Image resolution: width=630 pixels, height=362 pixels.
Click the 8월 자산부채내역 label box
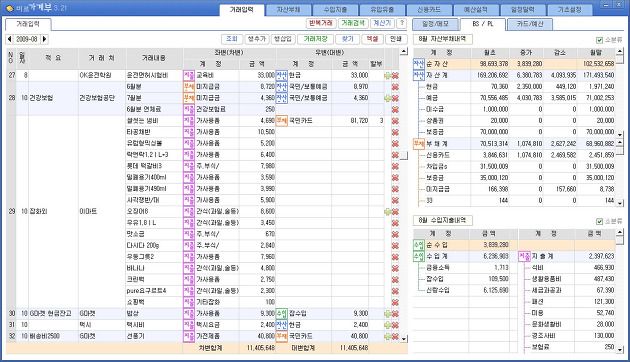443,40
